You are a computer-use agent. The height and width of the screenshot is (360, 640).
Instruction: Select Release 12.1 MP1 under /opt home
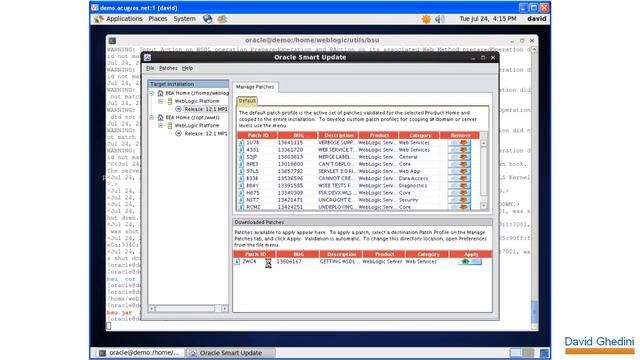[205, 134]
